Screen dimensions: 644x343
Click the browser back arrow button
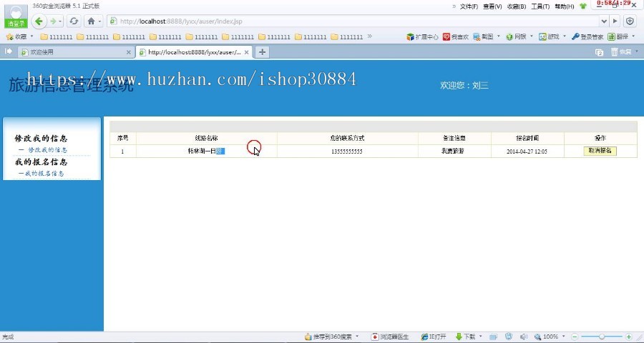coord(39,21)
